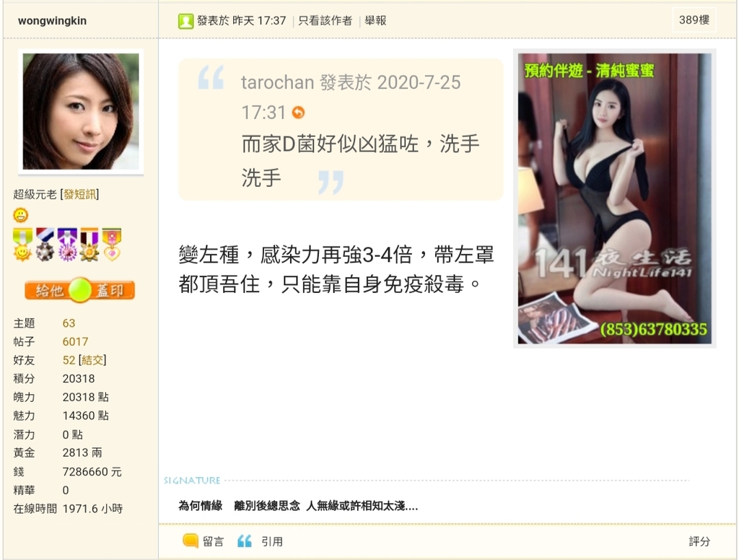This screenshot has width=739, height=560.
Task: Click the wongwingkin avatar photo
Action: click(81, 112)
